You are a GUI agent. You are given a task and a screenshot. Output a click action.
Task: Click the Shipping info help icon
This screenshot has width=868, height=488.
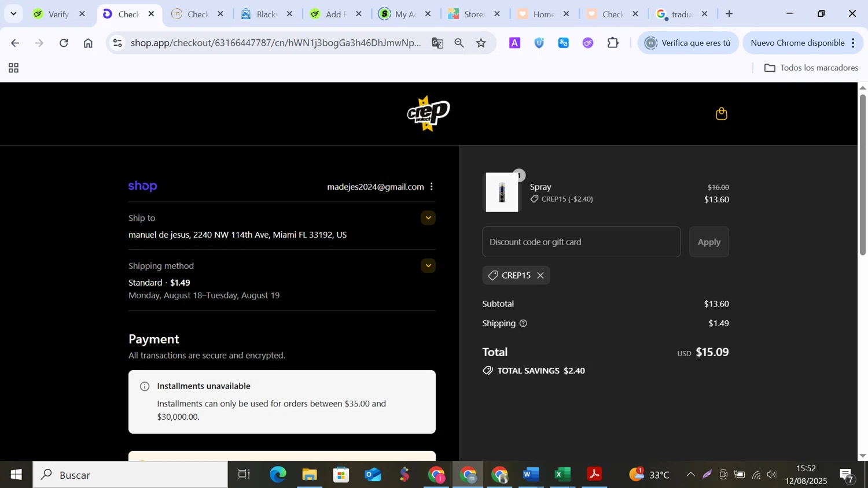point(523,323)
